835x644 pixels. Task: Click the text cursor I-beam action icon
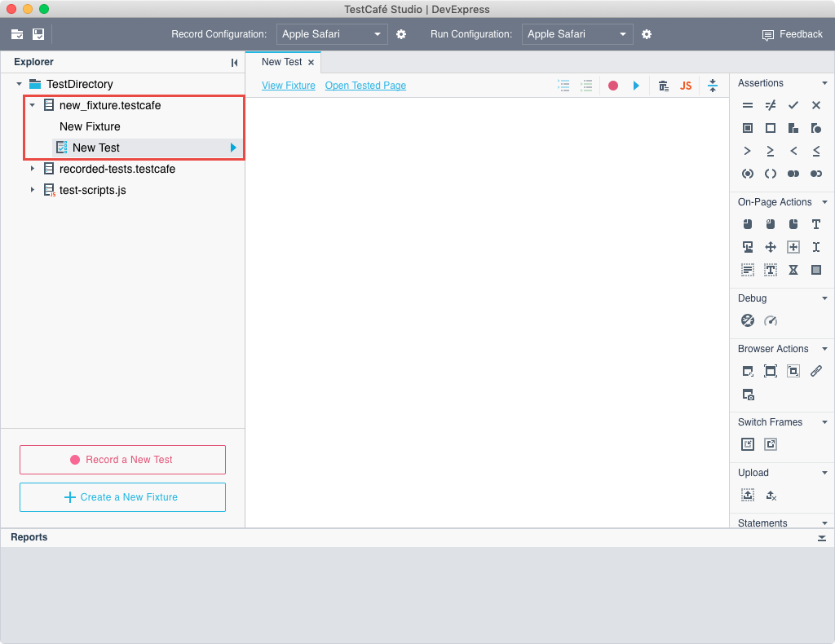tap(815, 247)
